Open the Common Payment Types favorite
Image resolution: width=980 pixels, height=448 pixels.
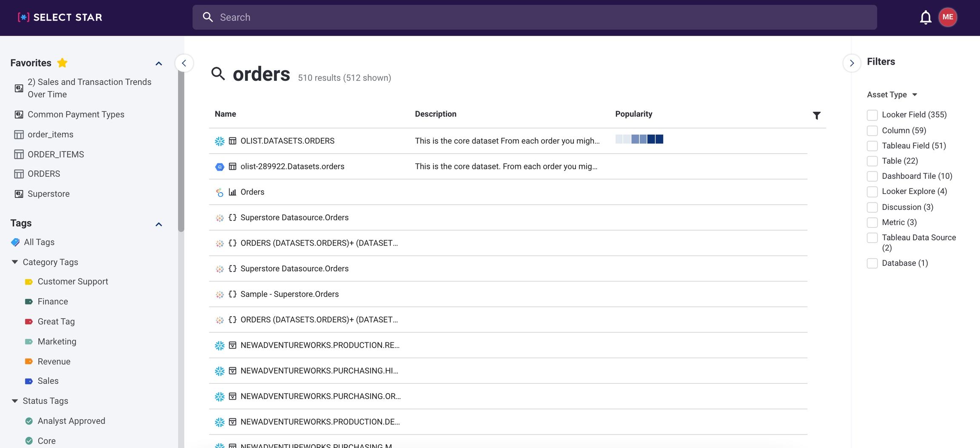[x=76, y=114]
